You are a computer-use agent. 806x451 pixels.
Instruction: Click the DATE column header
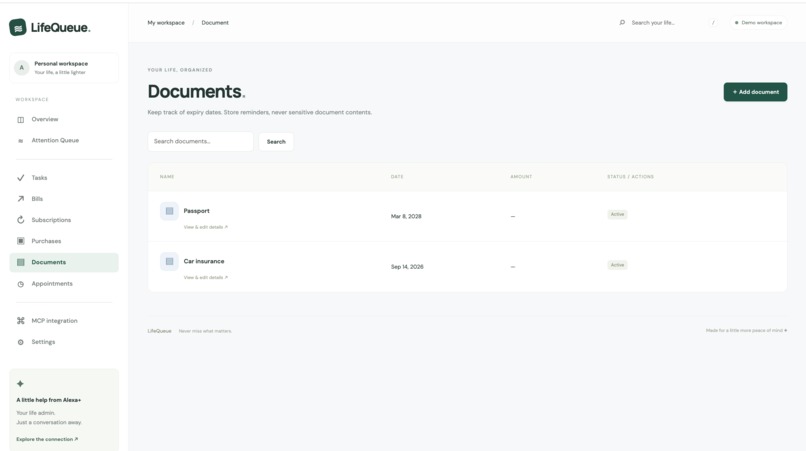[x=397, y=177]
